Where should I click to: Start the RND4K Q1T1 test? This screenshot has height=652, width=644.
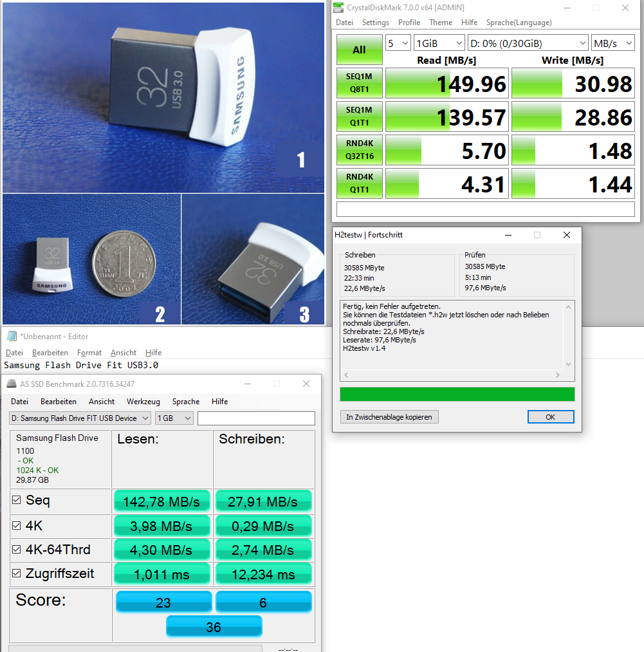[x=359, y=183]
